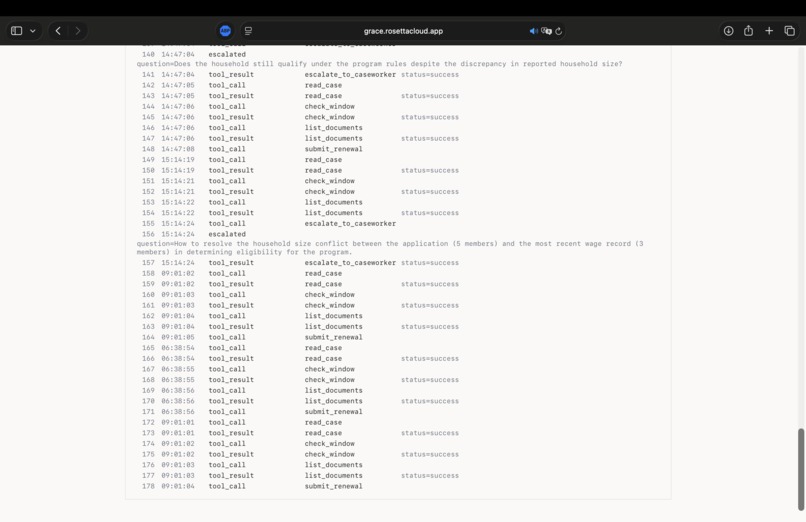
Task: Click status=success on line 161
Action: click(x=430, y=305)
